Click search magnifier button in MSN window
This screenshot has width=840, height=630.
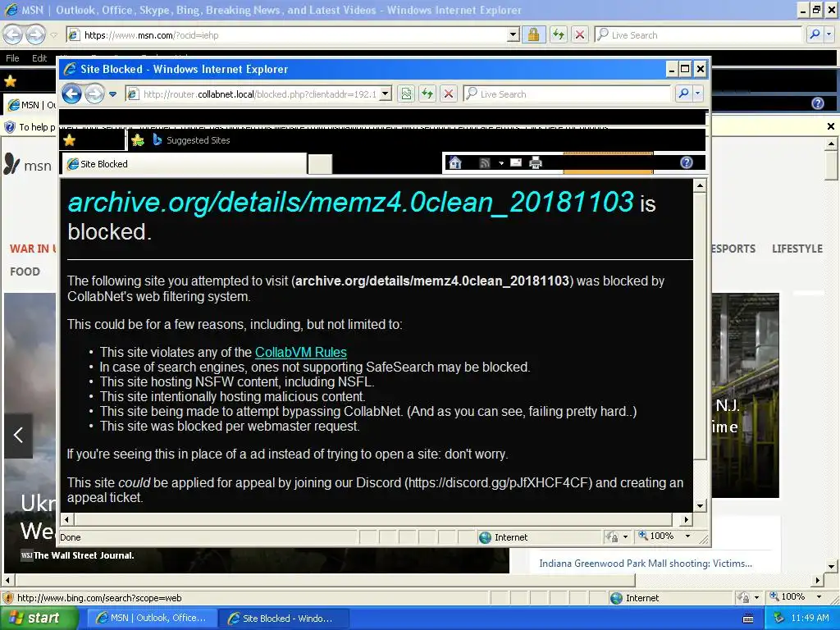point(815,34)
